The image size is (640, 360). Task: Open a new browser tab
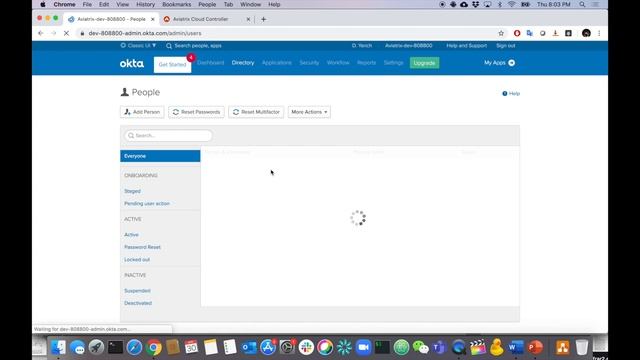coord(264,19)
